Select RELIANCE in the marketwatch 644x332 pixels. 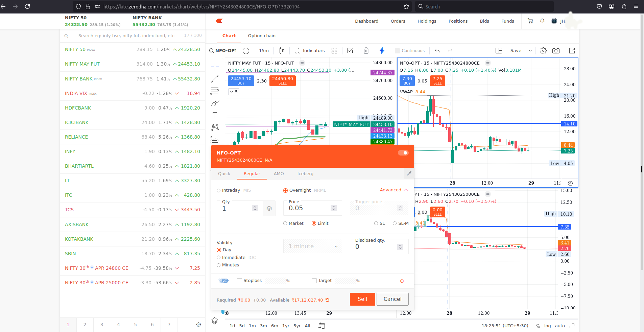[x=133, y=137]
